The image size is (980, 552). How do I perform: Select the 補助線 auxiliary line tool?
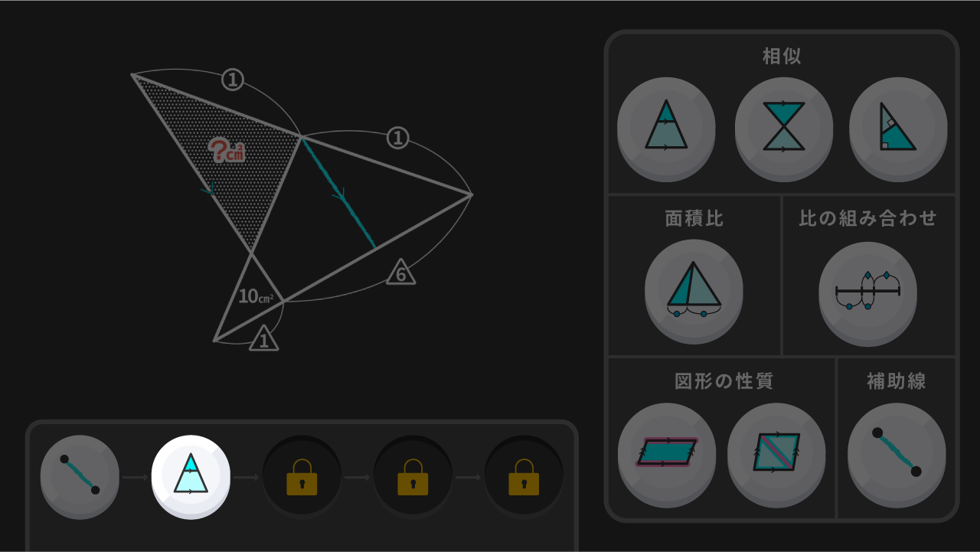[897, 453]
